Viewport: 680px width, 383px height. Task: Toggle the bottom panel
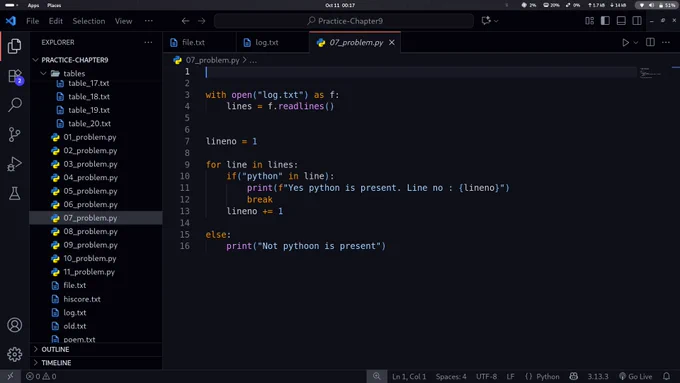coord(621,21)
